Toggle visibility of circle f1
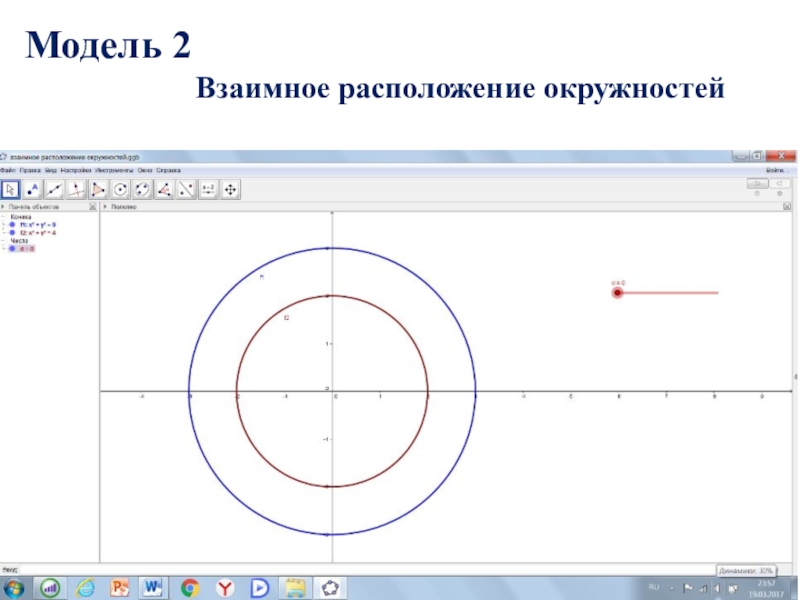The image size is (800, 600). (x=13, y=225)
